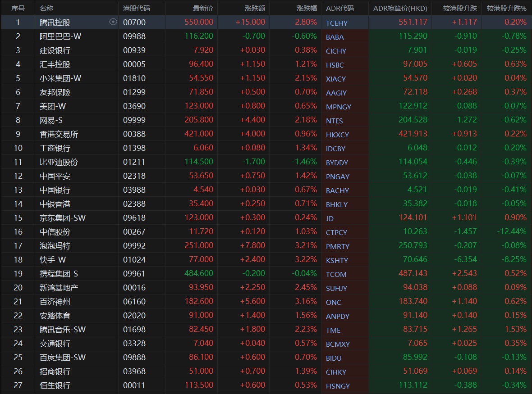Select the 阿里巴巴-W stock row

(60, 36)
